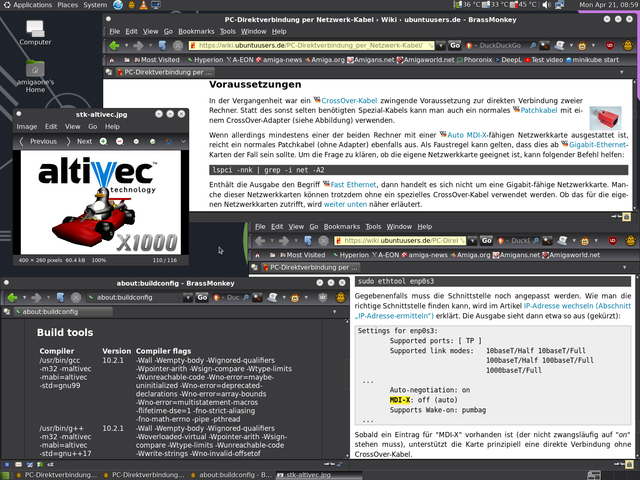The width and height of the screenshot is (640, 480).
Task: Open Go menu in image viewer
Action: (93, 127)
